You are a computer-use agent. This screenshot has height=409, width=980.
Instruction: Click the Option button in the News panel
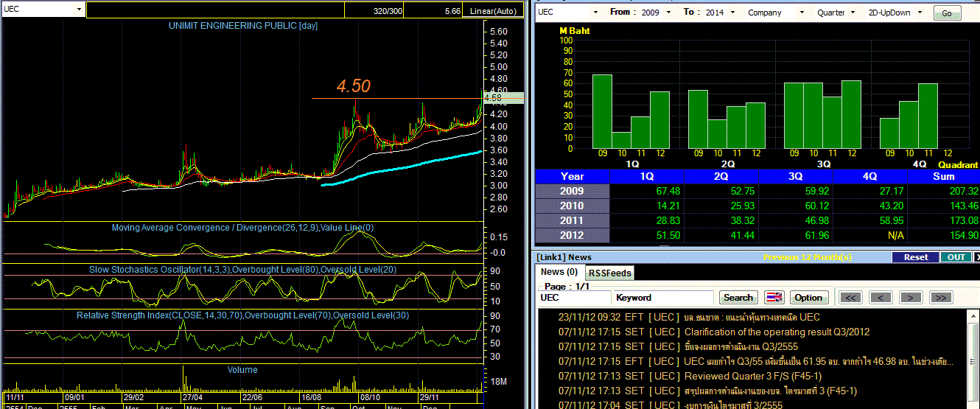pyautogui.click(x=808, y=298)
